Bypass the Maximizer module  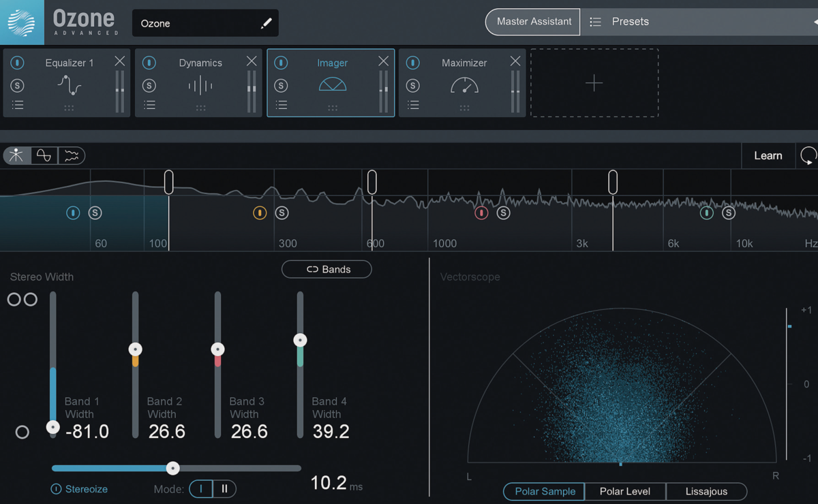[413, 63]
